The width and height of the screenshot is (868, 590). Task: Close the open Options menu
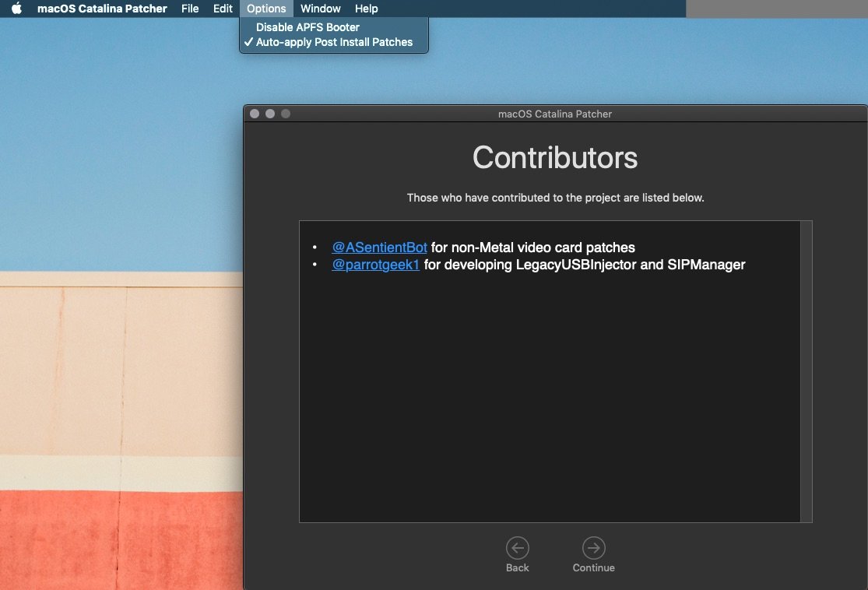tap(266, 9)
